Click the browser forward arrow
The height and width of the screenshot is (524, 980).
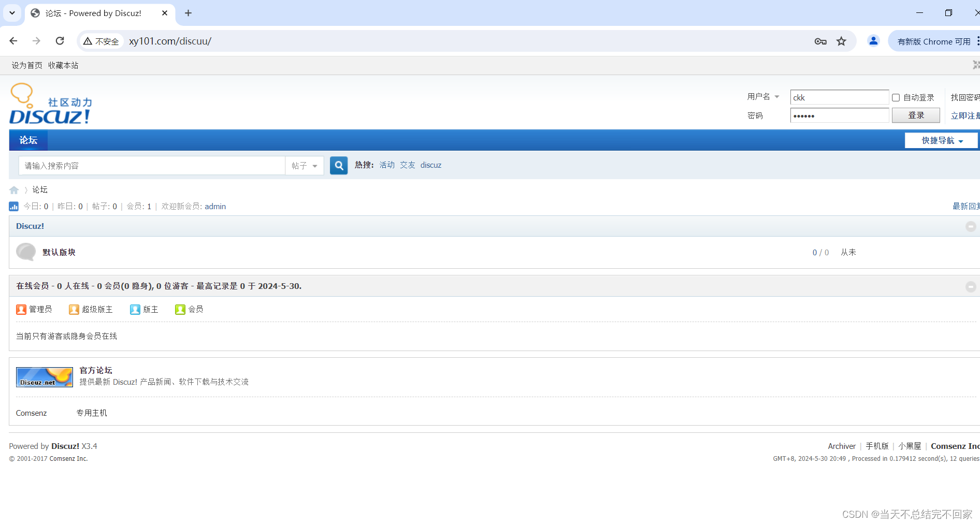click(36, 41)
